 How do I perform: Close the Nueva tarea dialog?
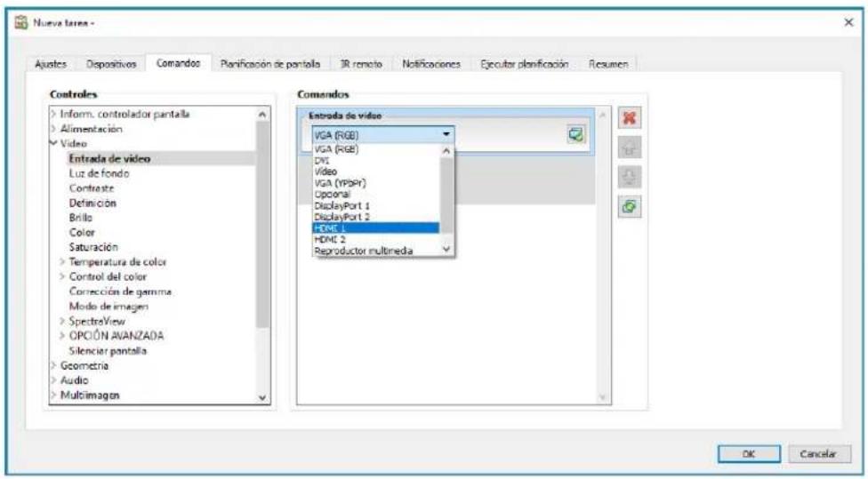click(x=848, y=23)
